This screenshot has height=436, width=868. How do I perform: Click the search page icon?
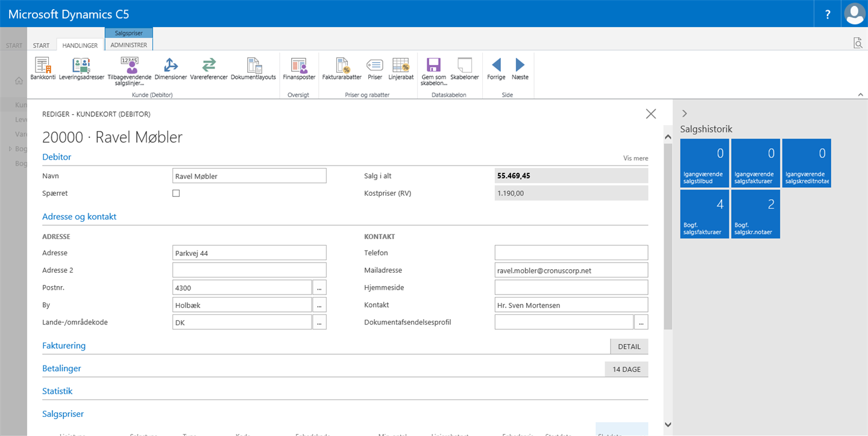click(858, 42)
